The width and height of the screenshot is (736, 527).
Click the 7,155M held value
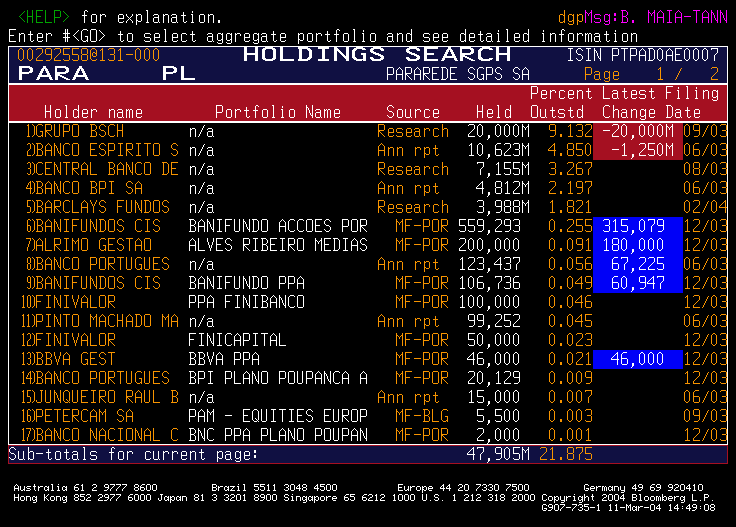pyautogui.click(x=503, y=169)
